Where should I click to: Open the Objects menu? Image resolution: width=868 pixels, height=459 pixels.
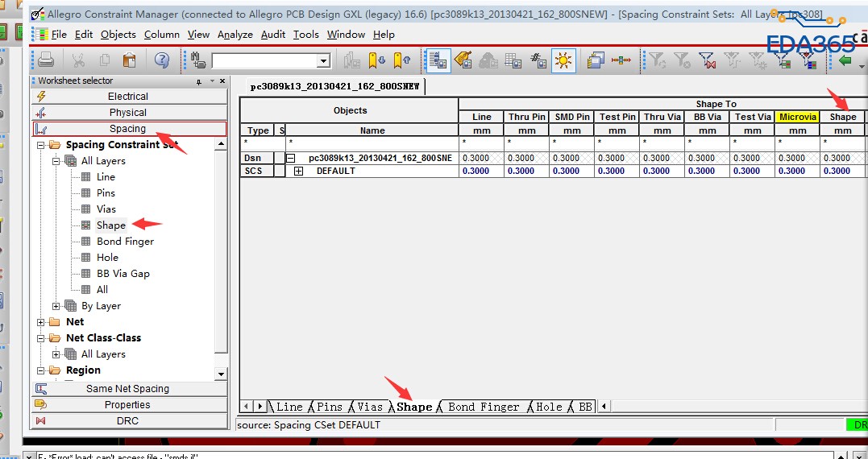(x=118, y=35)
